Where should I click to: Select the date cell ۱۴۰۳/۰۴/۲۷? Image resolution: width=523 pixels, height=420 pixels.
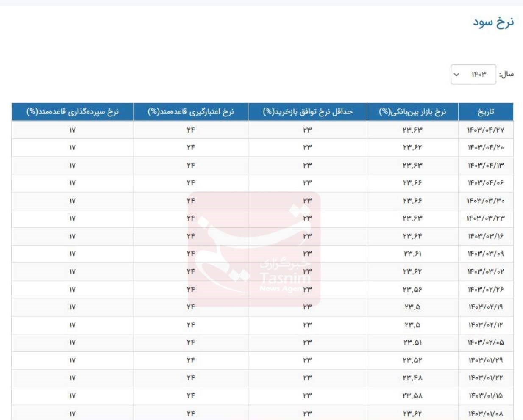[486, 130]
